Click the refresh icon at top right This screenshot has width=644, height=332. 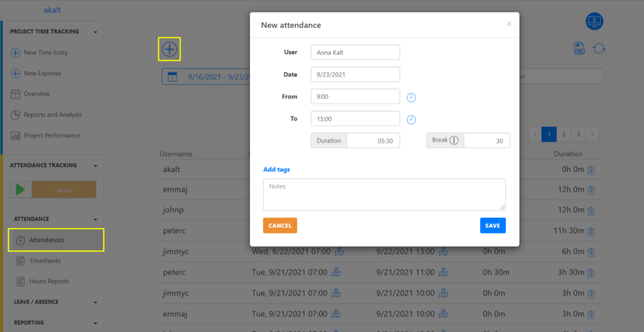coord(599,49)
